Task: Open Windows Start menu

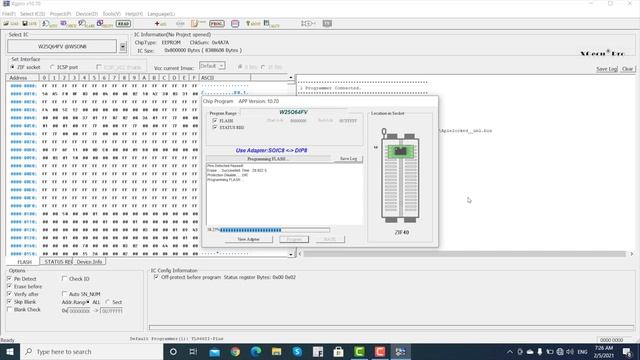Action: 10,351
